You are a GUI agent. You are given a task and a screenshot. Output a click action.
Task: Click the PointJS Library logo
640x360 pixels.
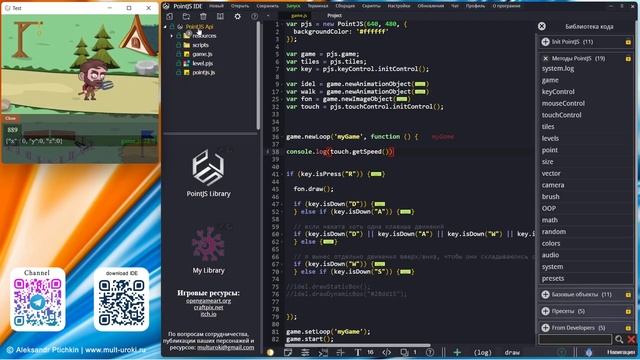[x=208, y=167]
